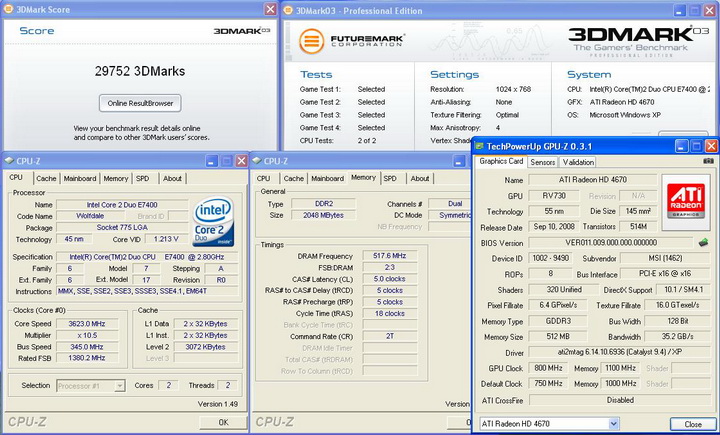This screenshot has height=435, width=720.
Task: Click the Core VID value 1.213 V
Action: pyautogui.click(x=166, y=239)
